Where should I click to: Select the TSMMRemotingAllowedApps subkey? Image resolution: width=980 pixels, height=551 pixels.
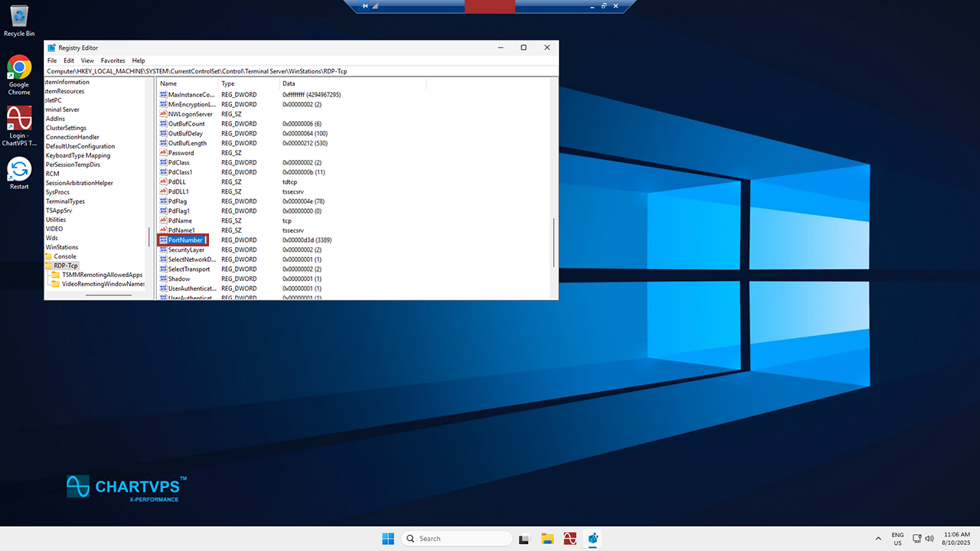coord(102,275)
